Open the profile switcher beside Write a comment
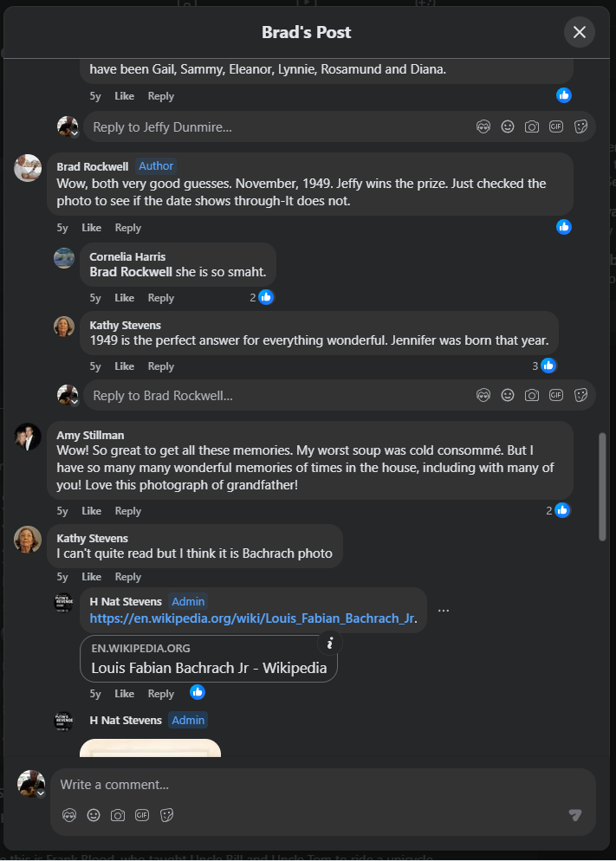The width and height of the screenshot is (616, 861). click(x=40, y=793)
